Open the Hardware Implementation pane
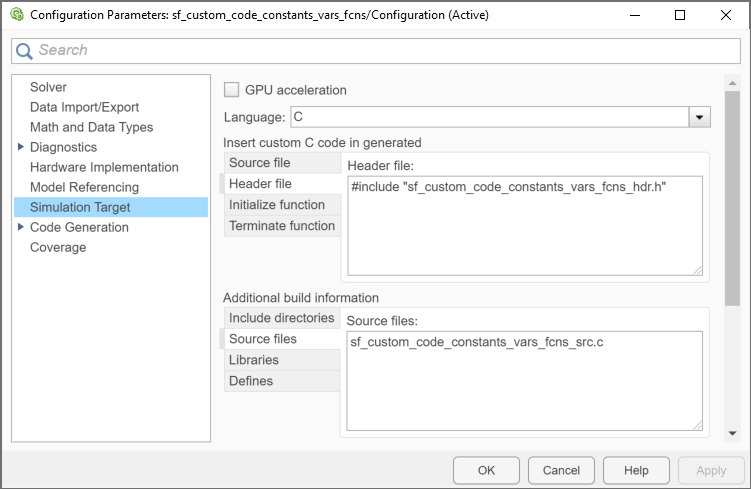The image size is (751, 489). pos(104,167)
